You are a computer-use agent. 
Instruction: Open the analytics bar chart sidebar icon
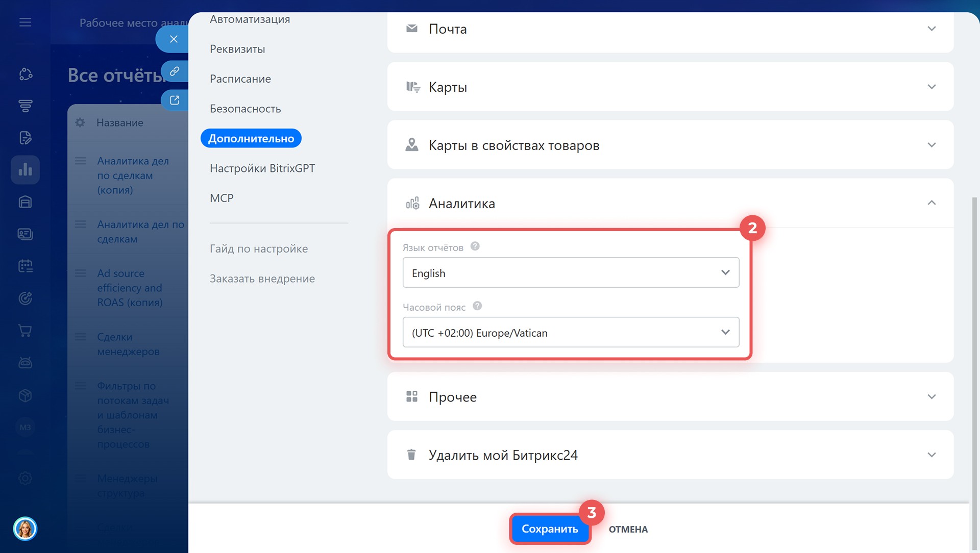coord(25,170)
